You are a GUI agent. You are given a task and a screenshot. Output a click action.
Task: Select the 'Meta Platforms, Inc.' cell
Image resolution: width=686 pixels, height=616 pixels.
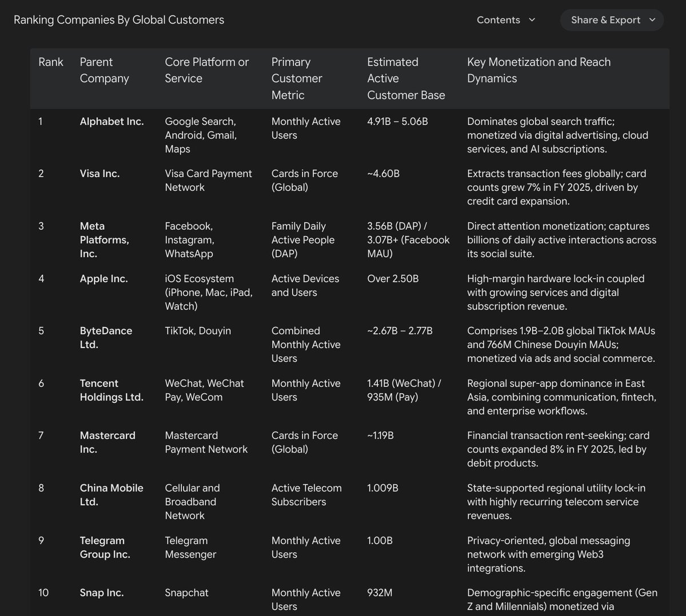(x=105, y=240)
